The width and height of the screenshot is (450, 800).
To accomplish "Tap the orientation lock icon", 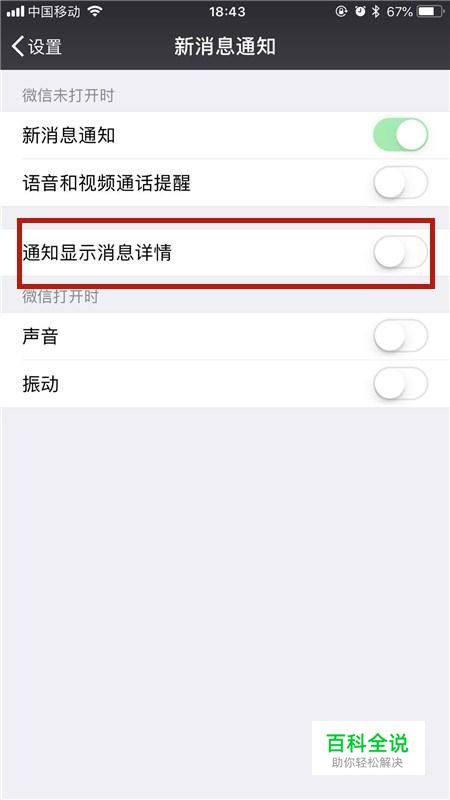I will point(341,11).
